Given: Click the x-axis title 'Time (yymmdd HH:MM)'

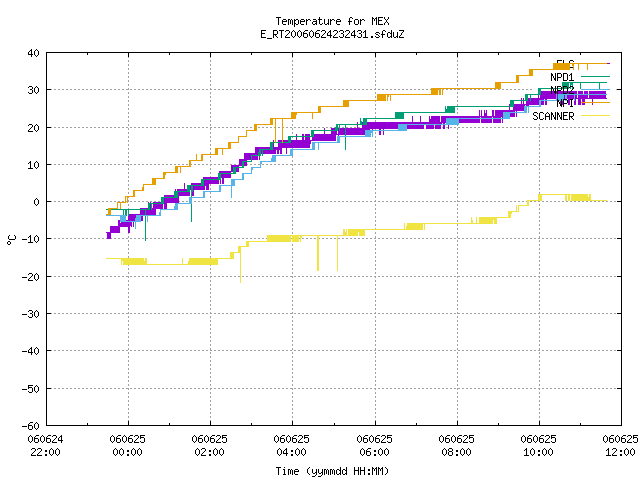Looking at the screenshot, I should pos(332,471).
